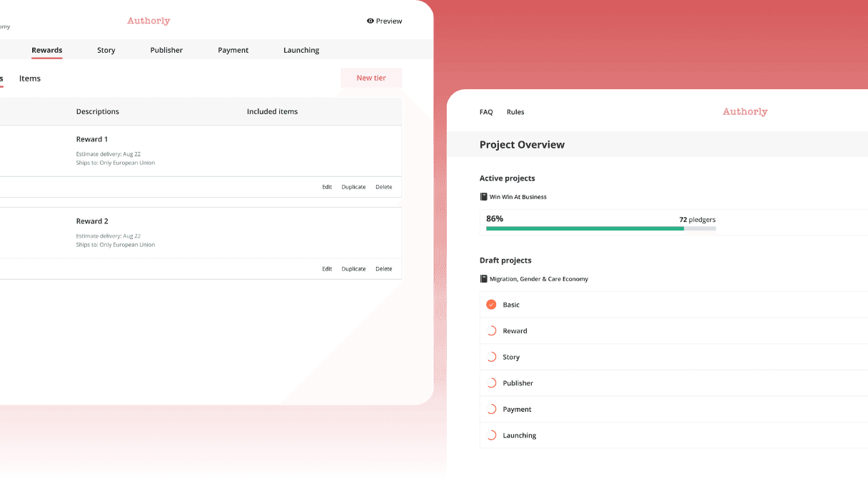Select the Payment tab in top navigation
Image resolution: width=868 pixels, height=481 pixels.
[x=233, y=50]
